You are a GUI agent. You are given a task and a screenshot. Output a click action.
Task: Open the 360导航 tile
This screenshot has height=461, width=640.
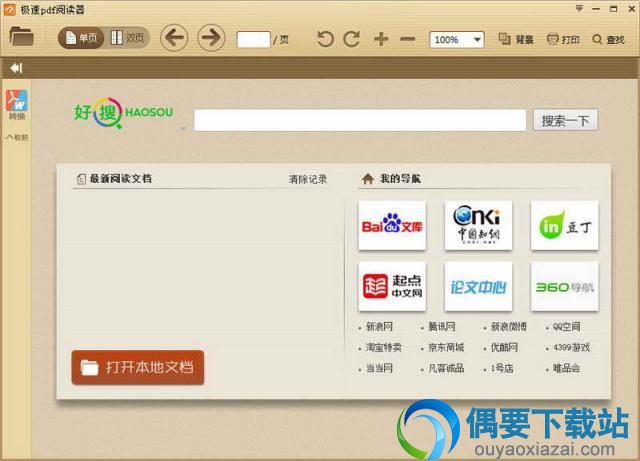point(564,287)
